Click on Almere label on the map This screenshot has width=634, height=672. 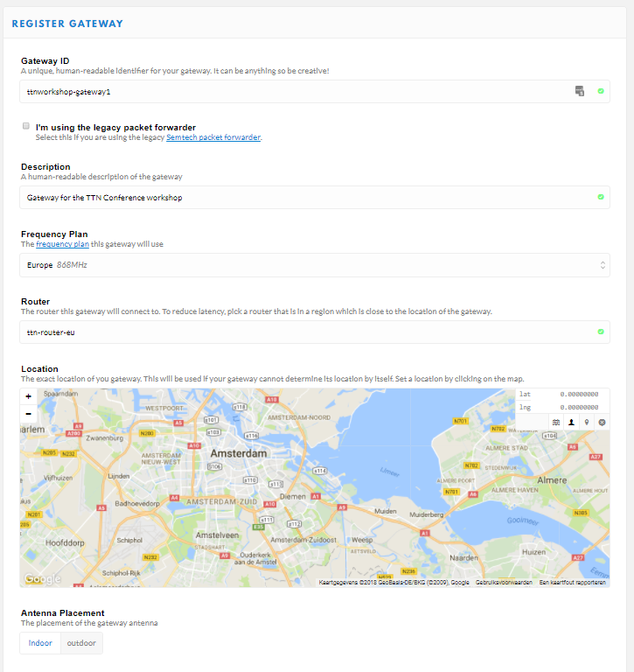(552, 480)
